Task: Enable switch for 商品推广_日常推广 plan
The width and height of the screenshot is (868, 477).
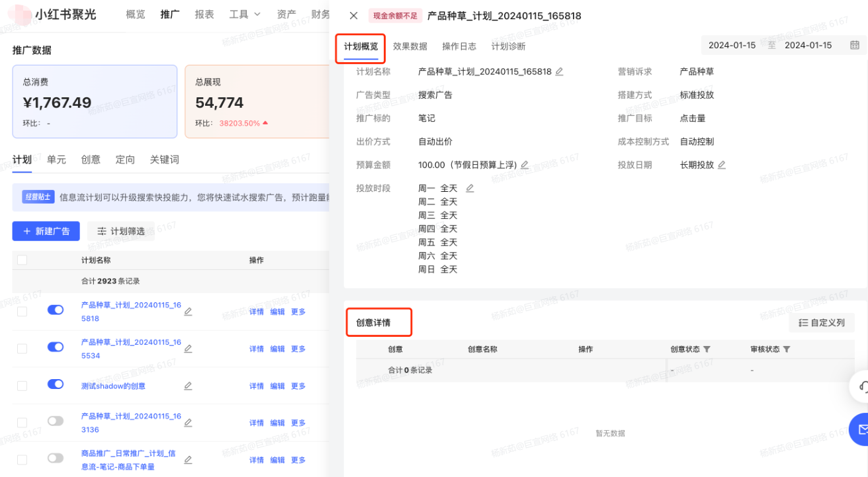Action: click(56, 458)
